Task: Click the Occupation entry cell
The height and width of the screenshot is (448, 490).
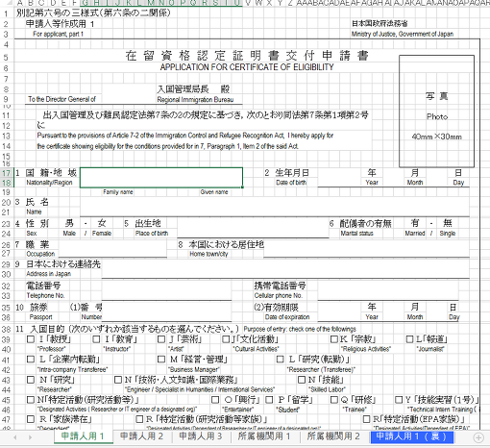Action: pos(112,248)
